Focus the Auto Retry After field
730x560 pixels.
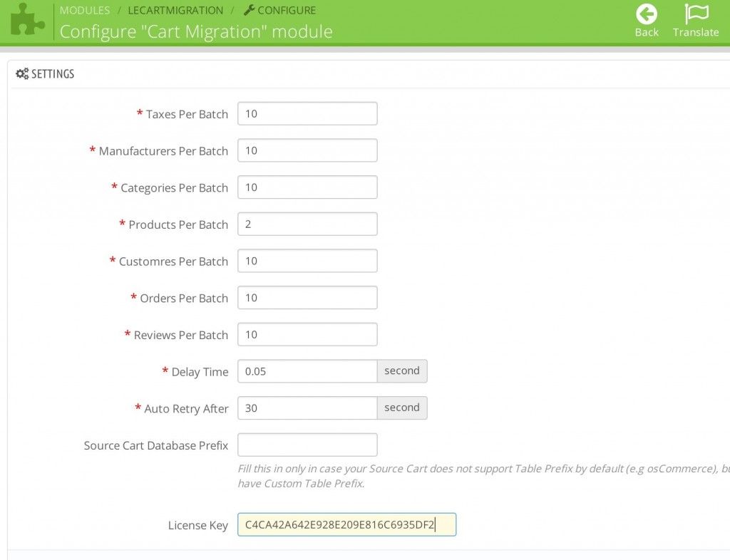pyautogui.click(x=307, y=408)
